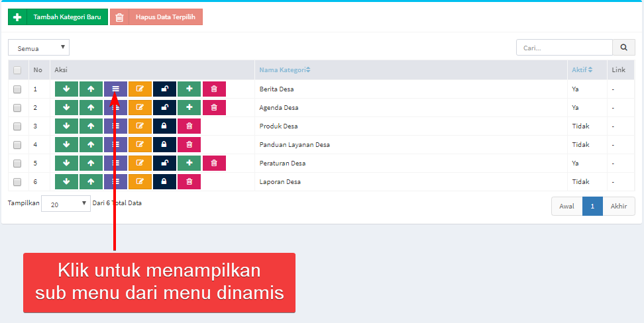Sort by Nama Kategori column
This screenshot has height=323, width=644.
pos(285,69)
